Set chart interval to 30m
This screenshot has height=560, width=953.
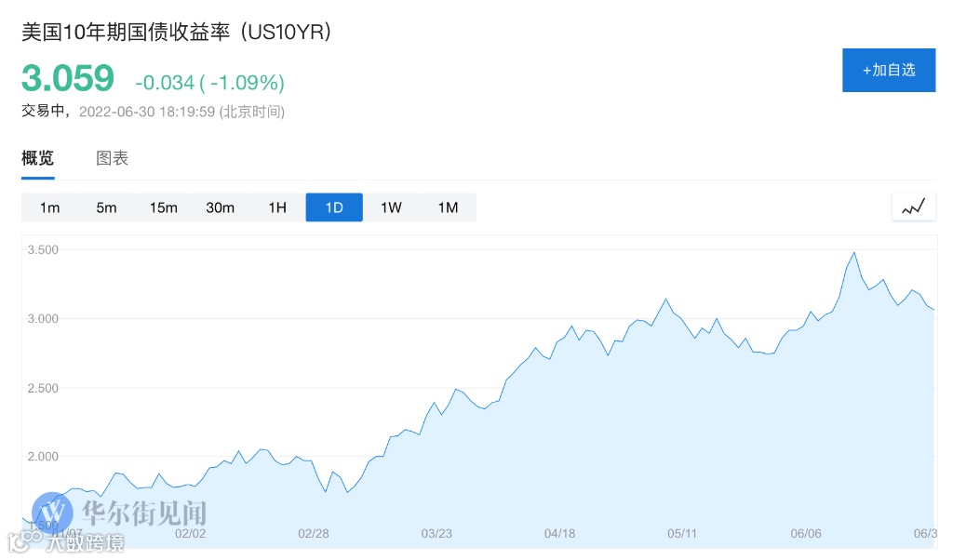pos(221,207)
